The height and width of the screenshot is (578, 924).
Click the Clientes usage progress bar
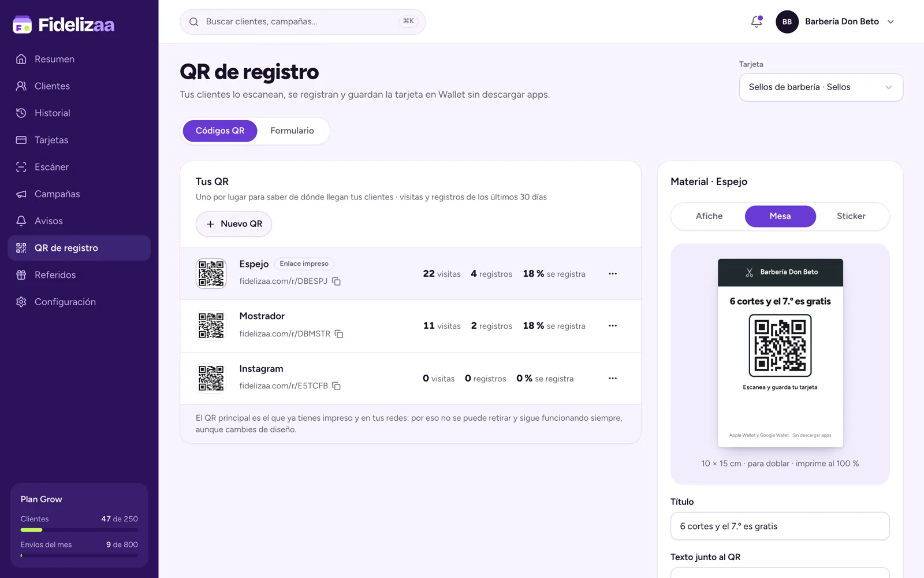coord(79,529)
